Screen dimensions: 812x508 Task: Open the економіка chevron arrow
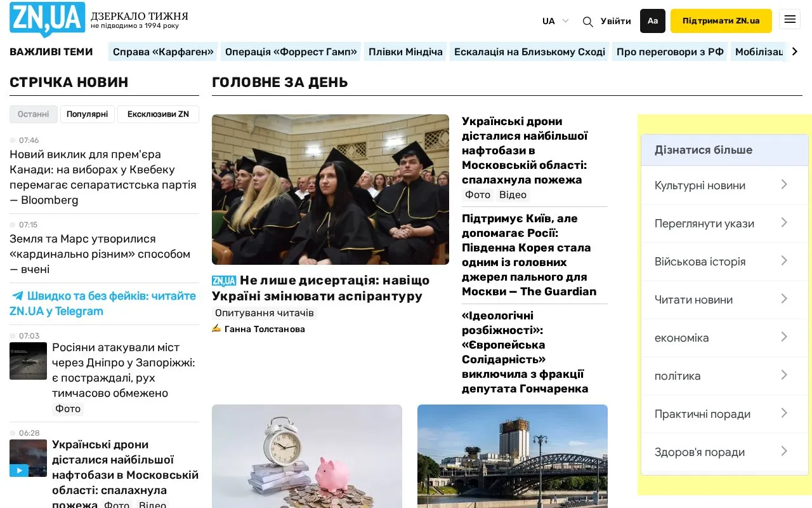[x=785, y=337]
